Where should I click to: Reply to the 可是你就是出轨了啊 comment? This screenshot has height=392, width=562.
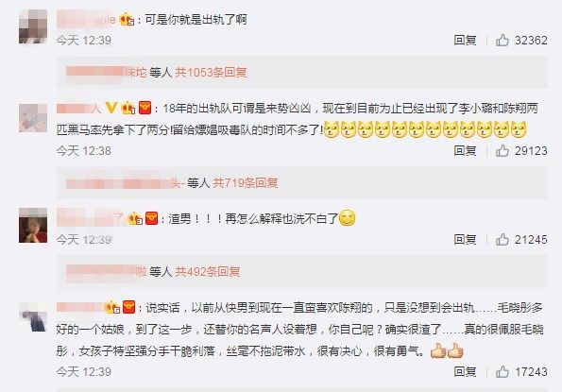(x=465, y=40)
